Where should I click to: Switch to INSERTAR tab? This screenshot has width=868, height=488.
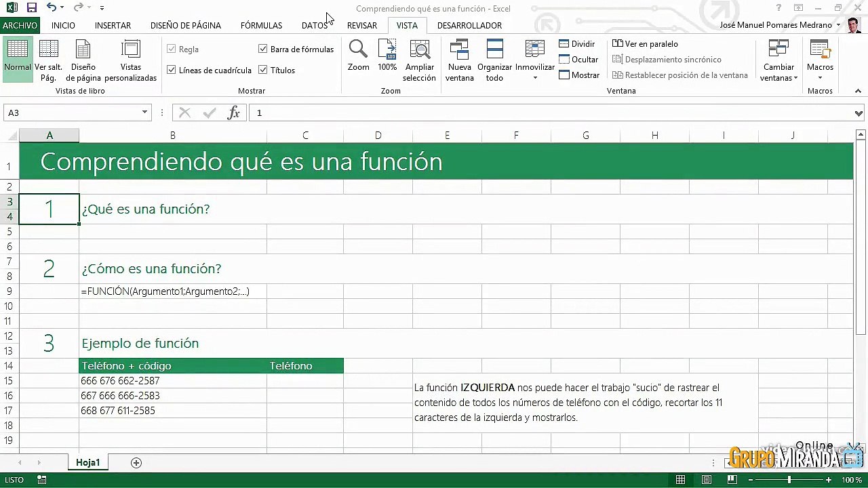(113, 26)
